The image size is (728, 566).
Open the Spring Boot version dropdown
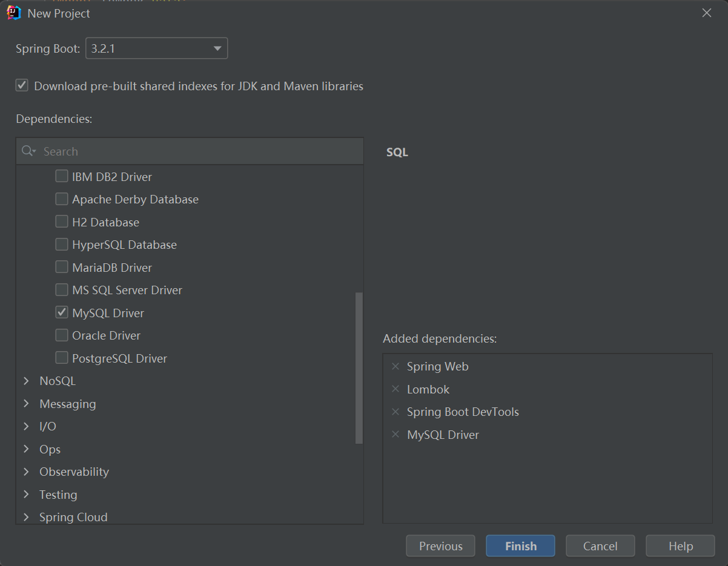pos(217,48)
